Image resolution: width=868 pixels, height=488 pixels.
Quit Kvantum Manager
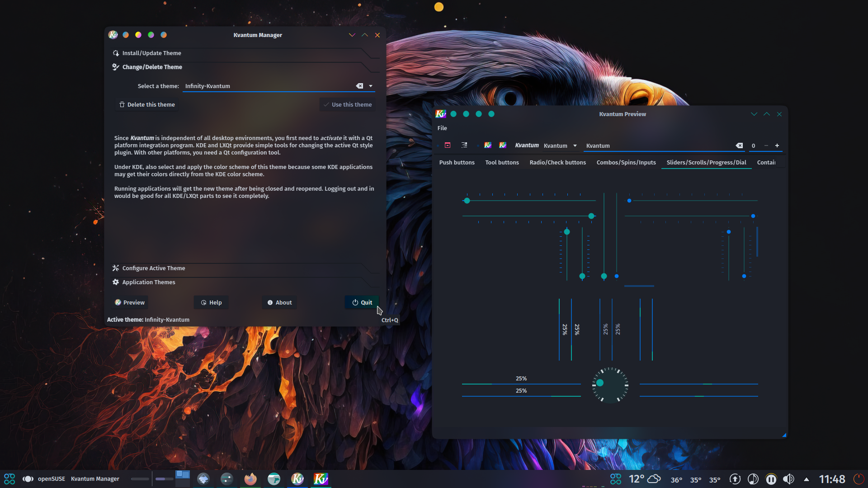click(362, 302)
